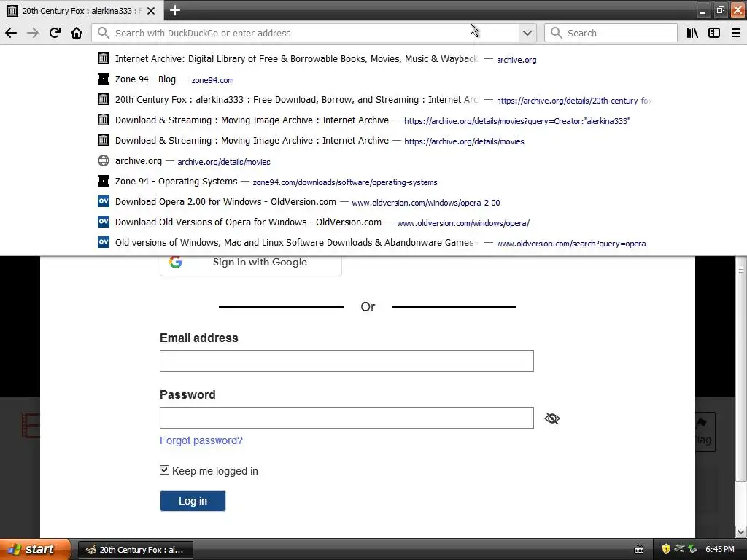Open the Library toolbar icon
The height and width of the screenshot is (560, 747).
tap(692, 33)
